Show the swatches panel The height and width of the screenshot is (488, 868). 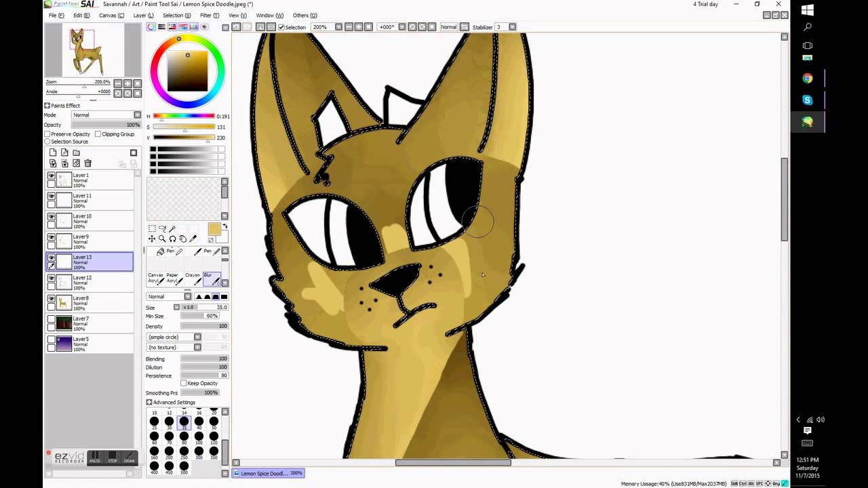[194, 27]
